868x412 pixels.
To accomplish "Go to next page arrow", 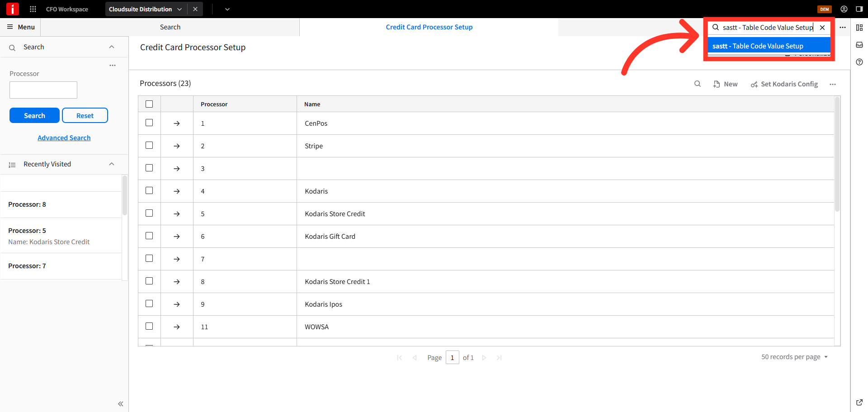I will [x=484, y=358].
